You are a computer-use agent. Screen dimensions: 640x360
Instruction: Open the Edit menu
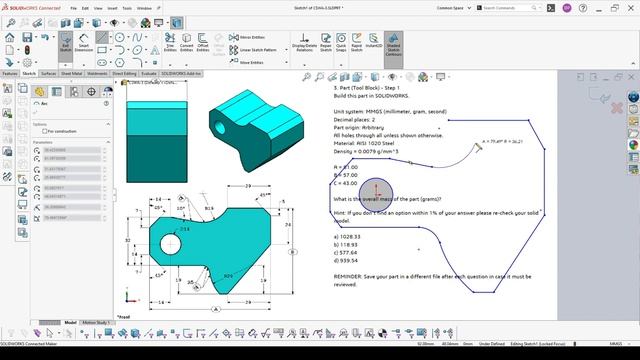pos(85,8)
